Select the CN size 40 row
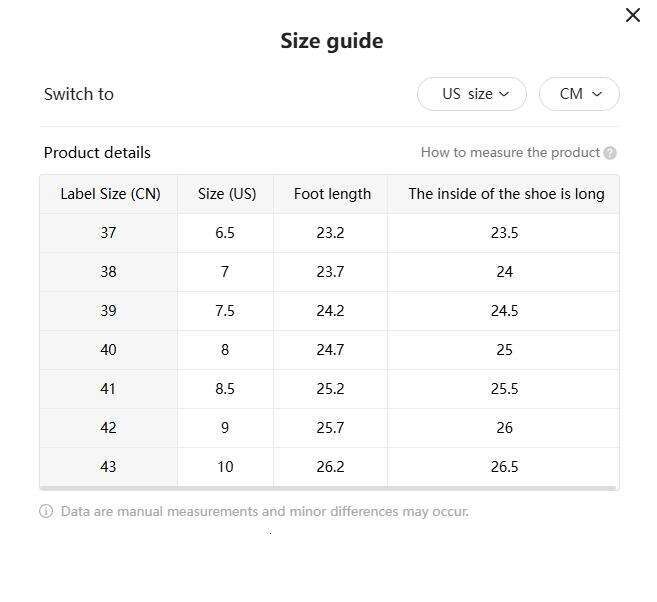Viewport: 657px width, 602px height. 108,350
